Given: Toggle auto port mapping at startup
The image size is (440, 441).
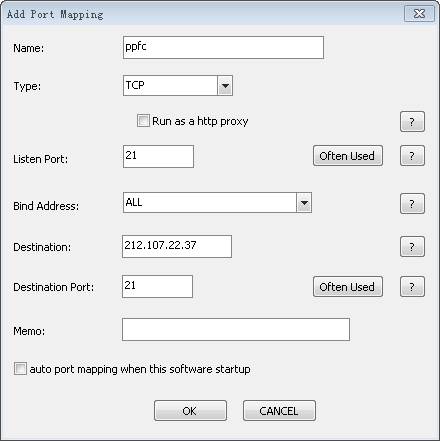Looking at the screenshot, I should pos(20,369).
